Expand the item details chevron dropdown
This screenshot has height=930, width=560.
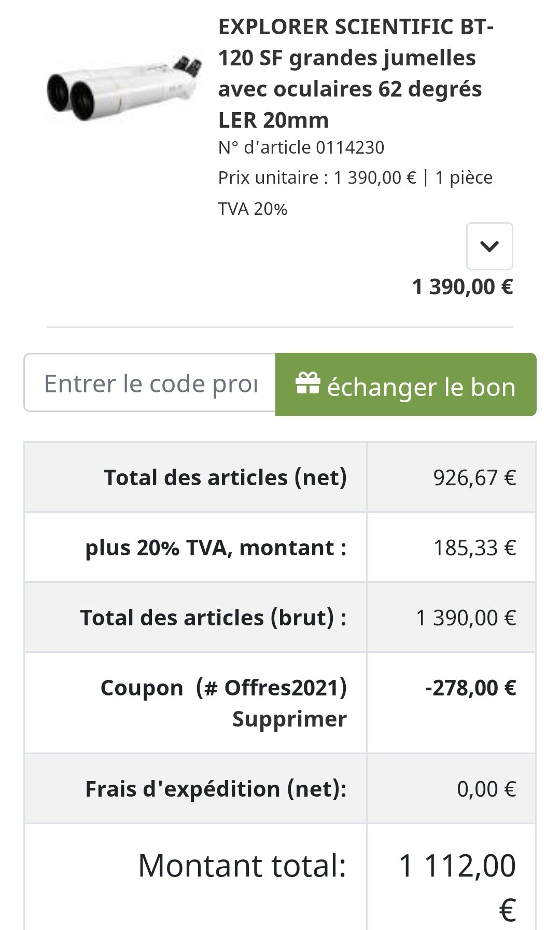pyautogui.click(x=489, y=246)
